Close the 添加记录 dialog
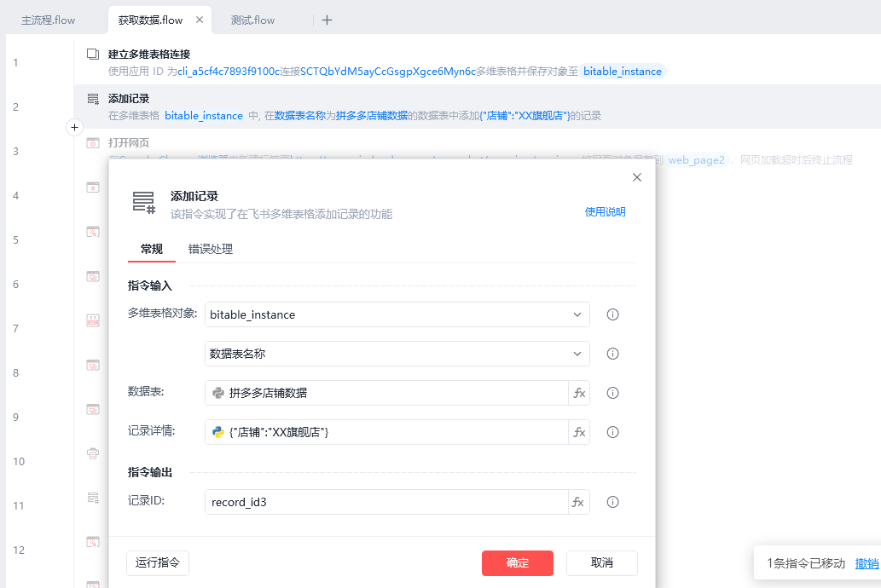 [636, 177]
